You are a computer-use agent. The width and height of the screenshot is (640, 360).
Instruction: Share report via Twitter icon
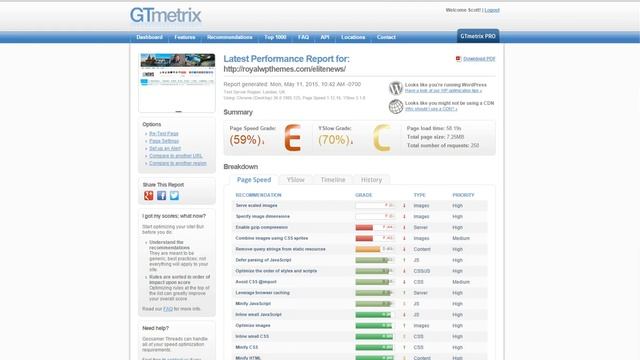click(174, 196)
